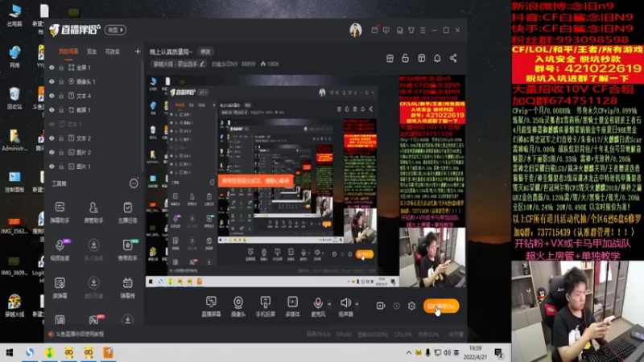Hide the 图片 2 source
The width and height of the screenshot is (644, 362).
[x=52, y=152]
